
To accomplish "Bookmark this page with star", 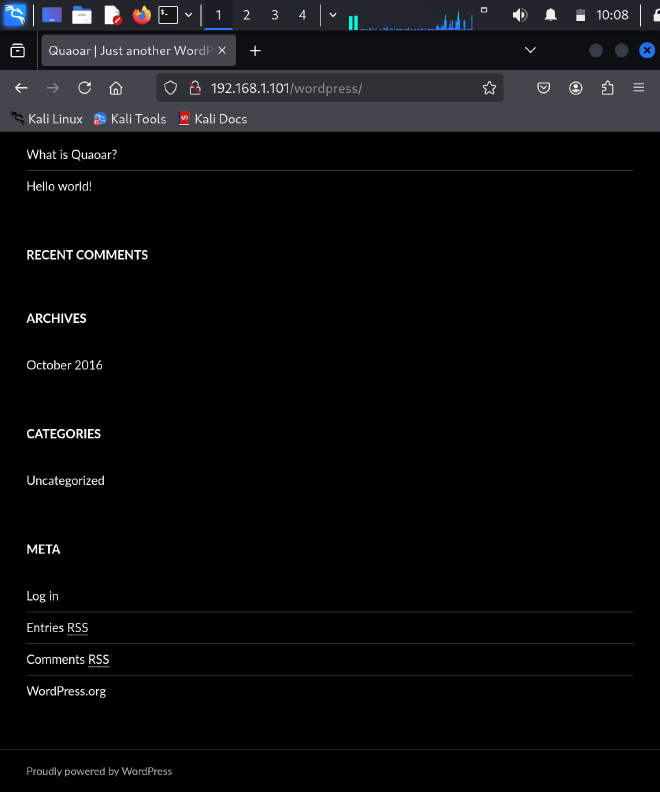I will (489, 88).
